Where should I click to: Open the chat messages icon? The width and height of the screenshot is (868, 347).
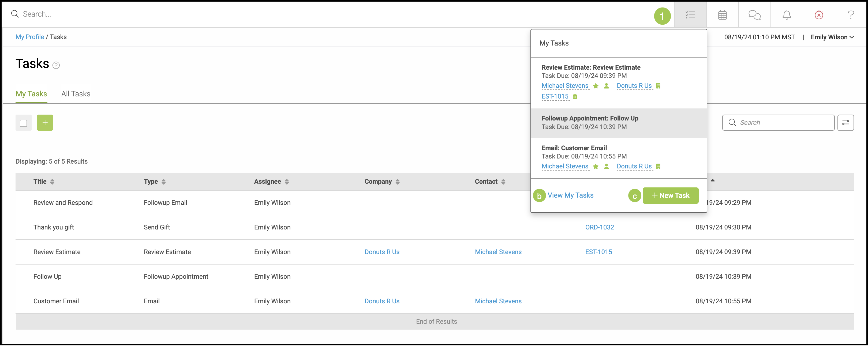(x=754, y=15)
